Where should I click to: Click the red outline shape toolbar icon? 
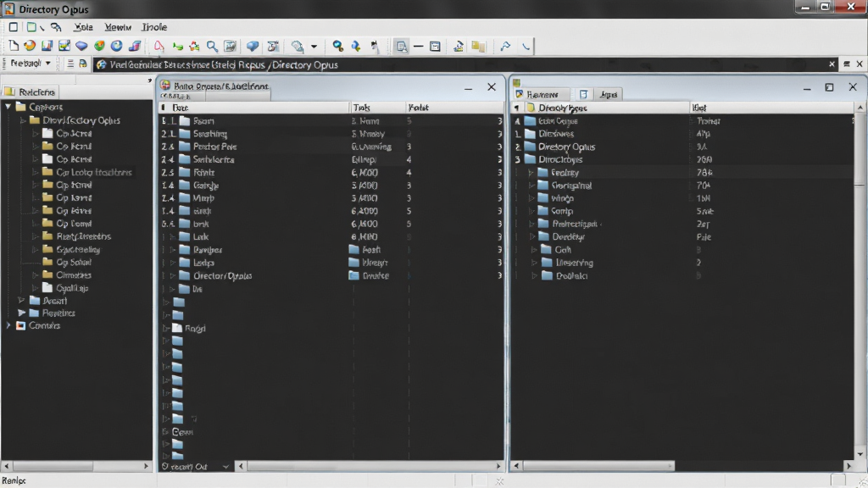pyautogui.click(x=159, y=46)
